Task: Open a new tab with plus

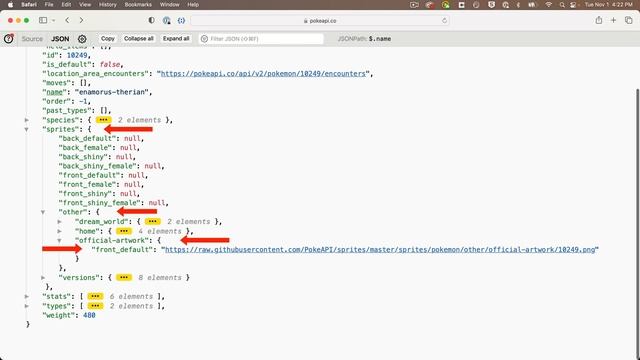Action: (613, 20)
